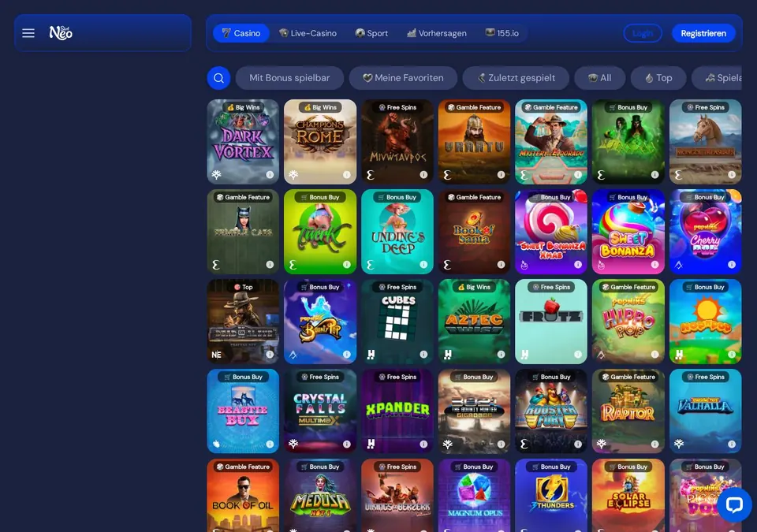757x532 pixels.
Task: Open the Bounty Pop game thumbnail
Action: [320, 322]
